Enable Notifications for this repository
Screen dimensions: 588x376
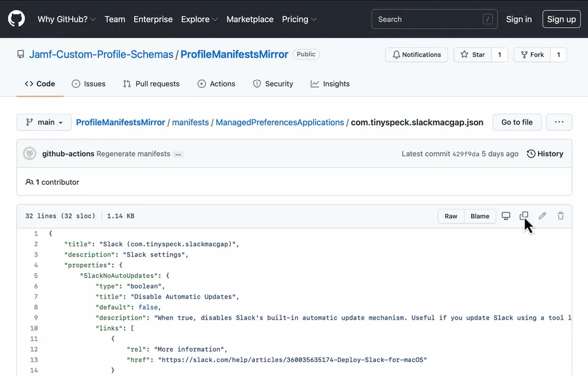(x=416, y=54)
